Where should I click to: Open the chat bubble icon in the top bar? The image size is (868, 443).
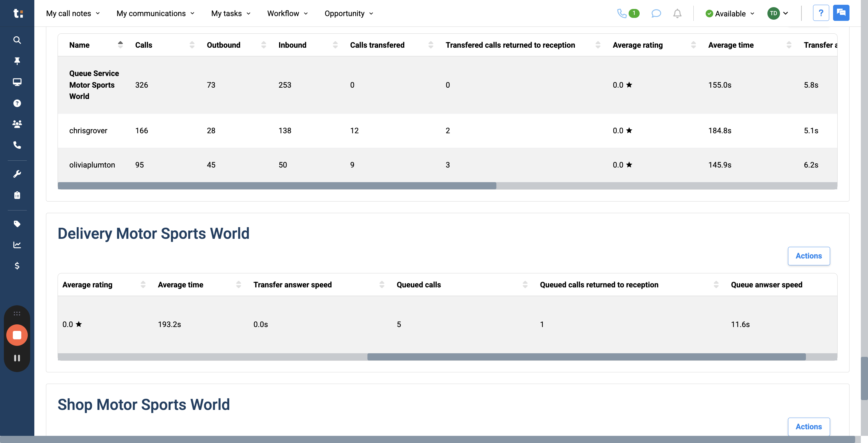point(656,13)
